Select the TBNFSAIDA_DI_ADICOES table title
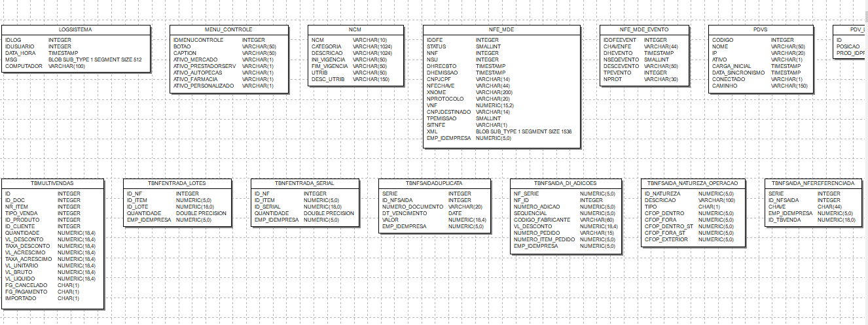868x325 pixels. coord(566,183)
